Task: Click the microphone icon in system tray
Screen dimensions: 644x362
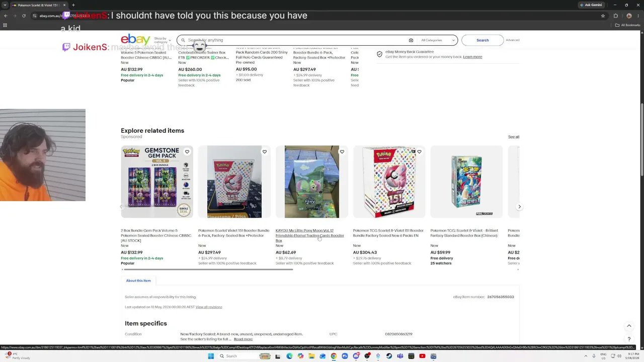Action: click(594, 356)
